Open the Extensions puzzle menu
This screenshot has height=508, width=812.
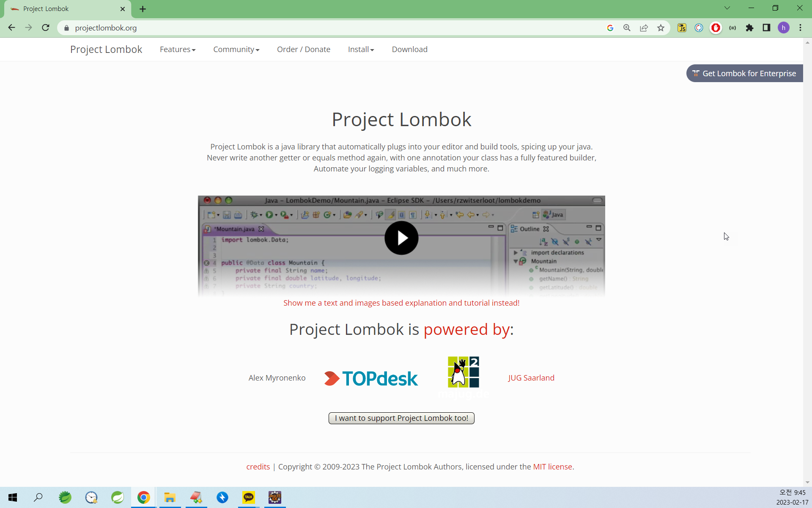pyautogui.click(x=749, y=28)
